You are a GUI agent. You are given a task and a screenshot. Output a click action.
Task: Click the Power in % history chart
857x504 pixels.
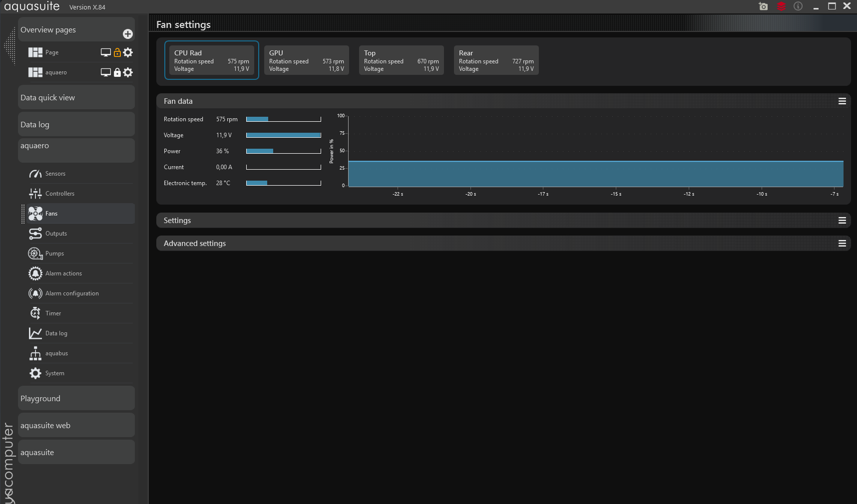[596, 151]
